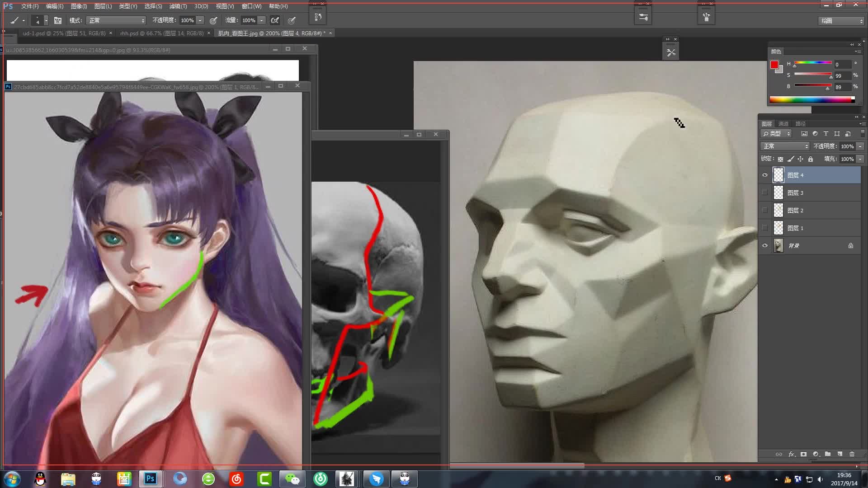
Task: Open layer blend mode 正常 dropdown
Action: (785, 146)
